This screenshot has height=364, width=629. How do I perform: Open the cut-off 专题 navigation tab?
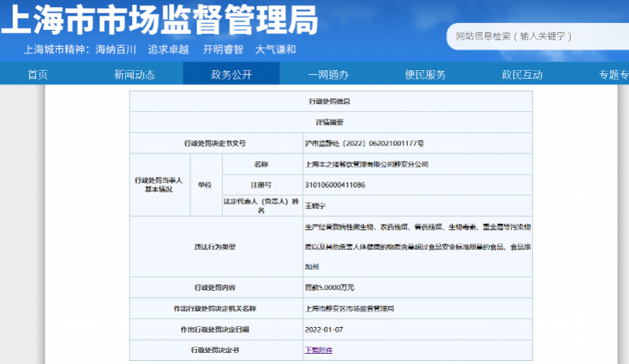pos(614,75)
